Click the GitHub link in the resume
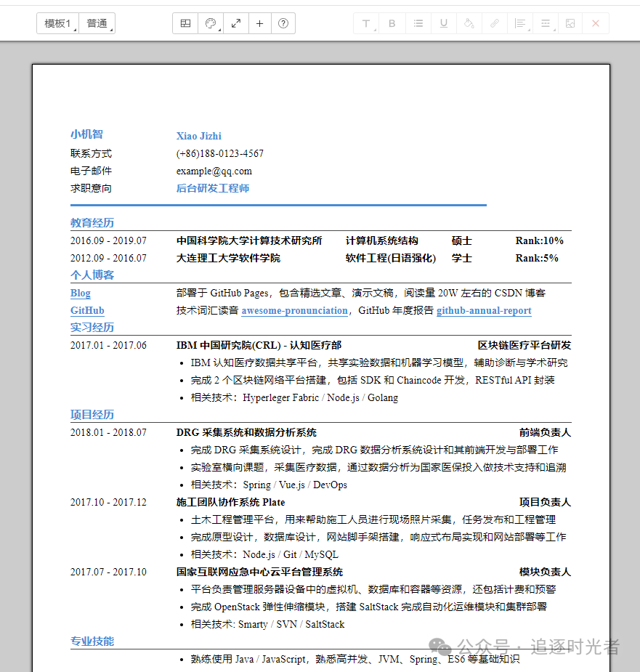Screen dimensions: 640x672 point(87,309)
